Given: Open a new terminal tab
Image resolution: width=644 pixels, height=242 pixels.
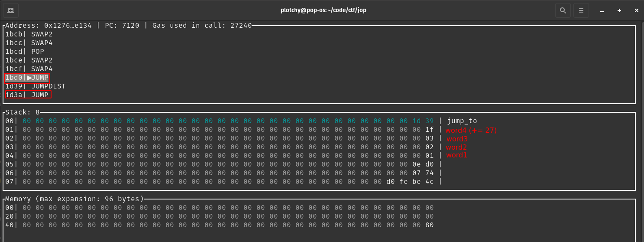Looking at the screenshot, I should coord(11,10).
